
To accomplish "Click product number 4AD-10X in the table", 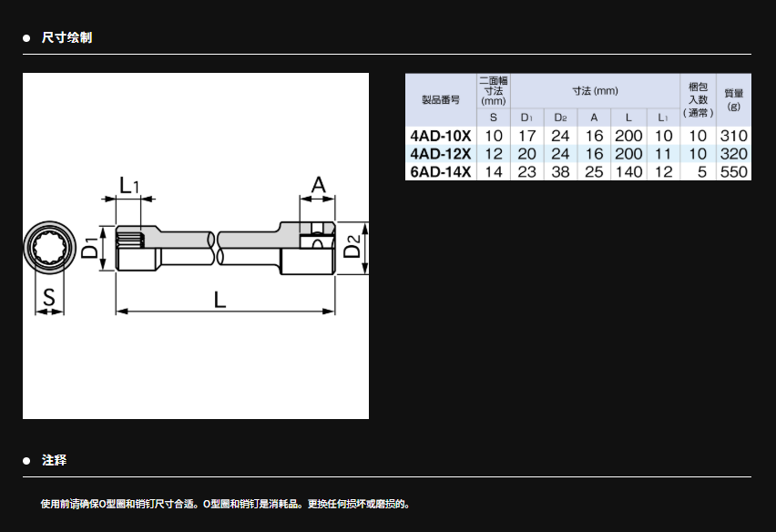I will (441, 136).
